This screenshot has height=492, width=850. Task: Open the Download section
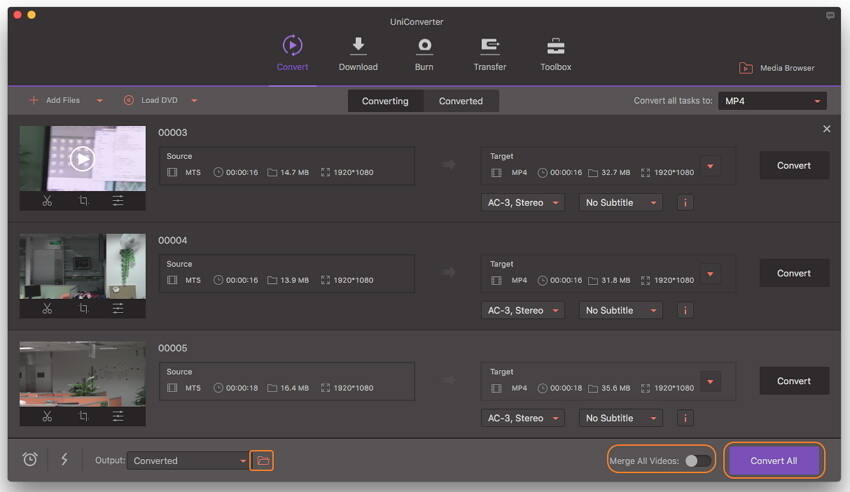[x=358, y=53]
